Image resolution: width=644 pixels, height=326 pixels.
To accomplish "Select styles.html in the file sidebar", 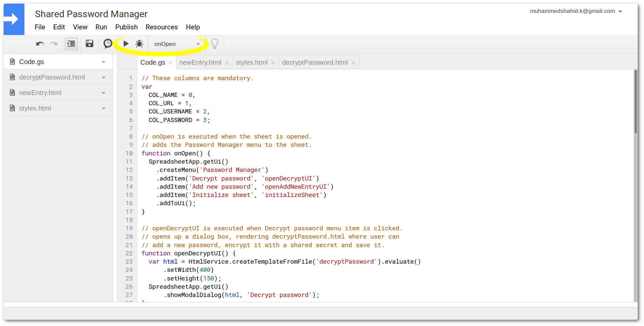I will [58, 108].
